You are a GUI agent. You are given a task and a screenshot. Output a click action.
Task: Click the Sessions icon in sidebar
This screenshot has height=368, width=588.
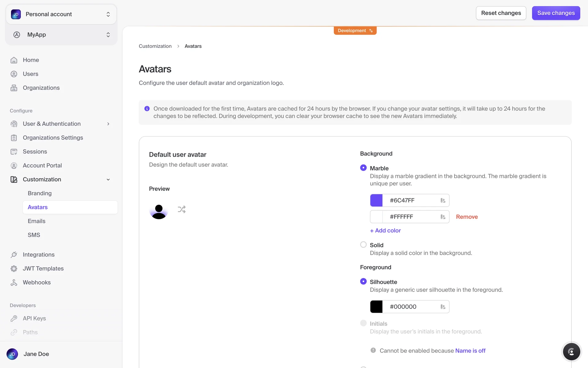click(14, 151)
